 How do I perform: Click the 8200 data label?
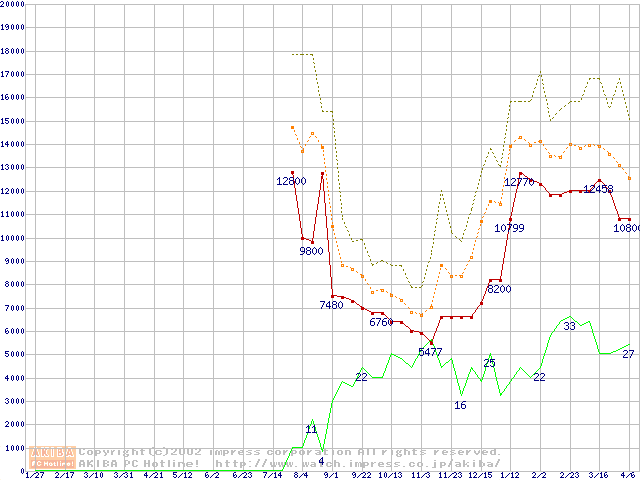pyautogui.click(x=499, y=289)
